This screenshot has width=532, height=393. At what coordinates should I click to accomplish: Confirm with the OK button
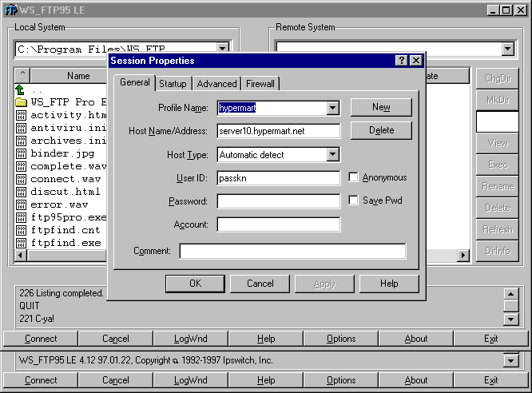click(x=195, y=284)
